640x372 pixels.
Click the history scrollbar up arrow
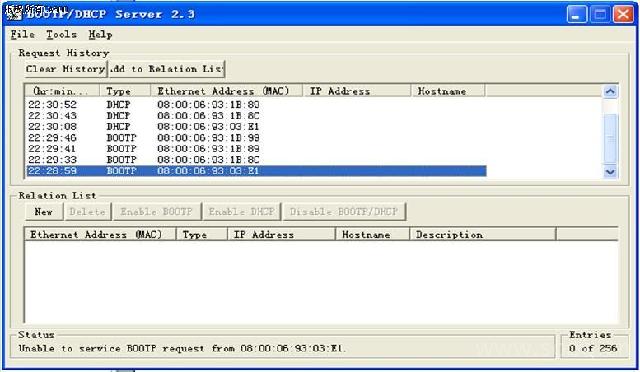tap(610, 91)
